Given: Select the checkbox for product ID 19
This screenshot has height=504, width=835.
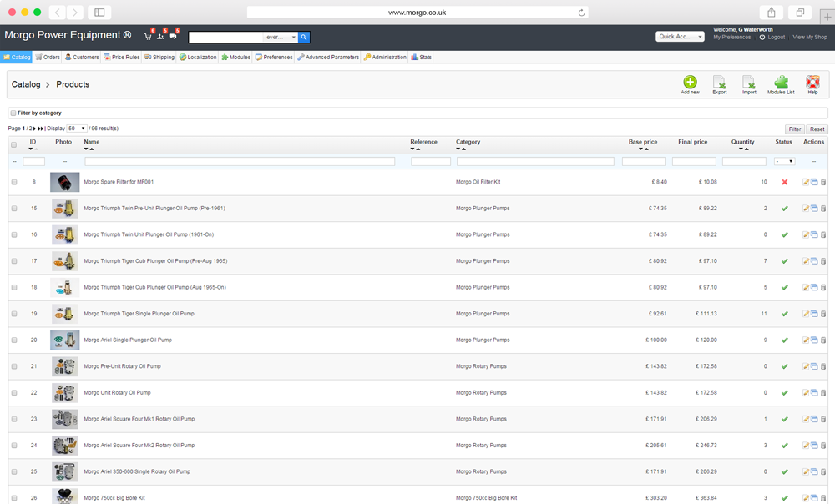Looking at the screenshot, I should point(14,314).
